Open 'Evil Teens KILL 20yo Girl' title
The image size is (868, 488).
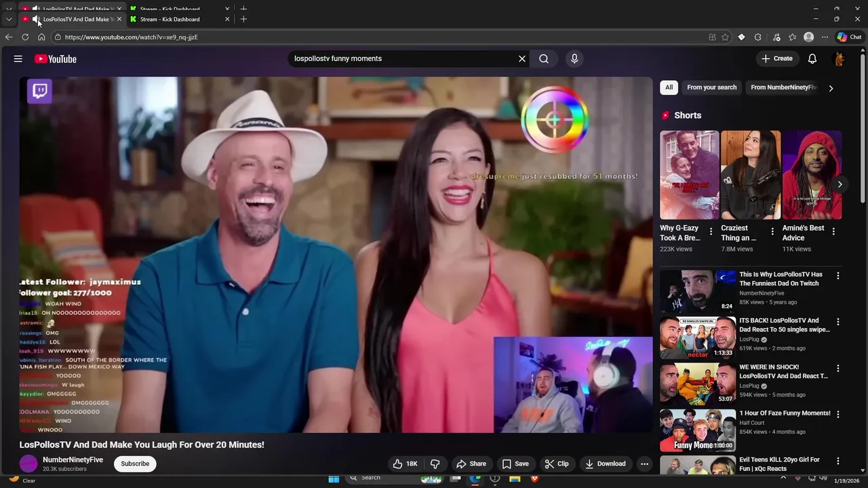pyautogui.click(x=780, y=464)
